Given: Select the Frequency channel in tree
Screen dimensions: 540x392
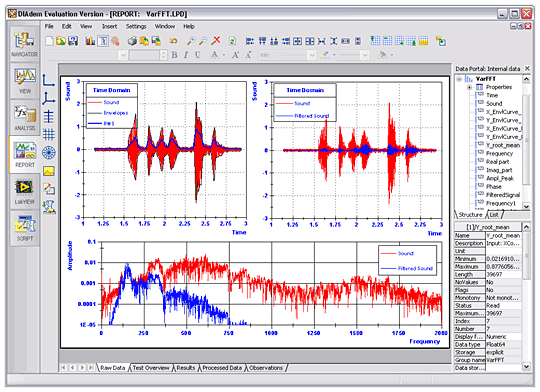Looking at the screenshot, I should click(x=499, y=153).
